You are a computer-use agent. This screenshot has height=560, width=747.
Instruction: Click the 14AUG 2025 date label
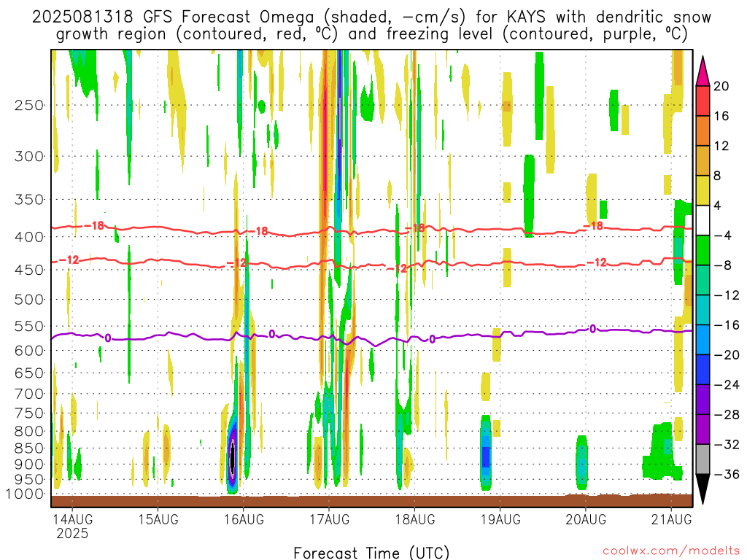pyautogui.click(x=72, y=526)
